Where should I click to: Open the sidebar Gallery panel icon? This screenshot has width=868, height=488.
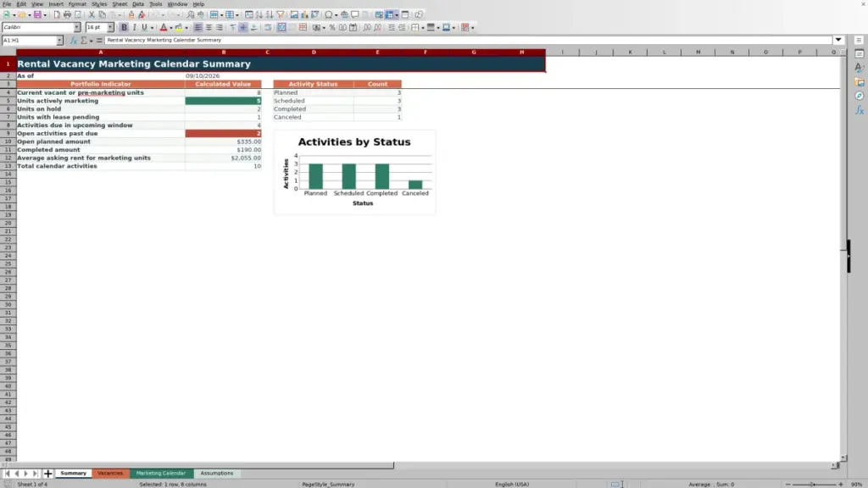tap(860, 82)
